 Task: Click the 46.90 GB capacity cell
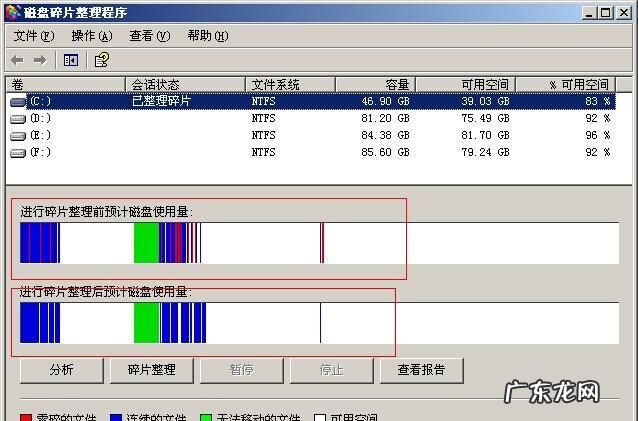385,101
